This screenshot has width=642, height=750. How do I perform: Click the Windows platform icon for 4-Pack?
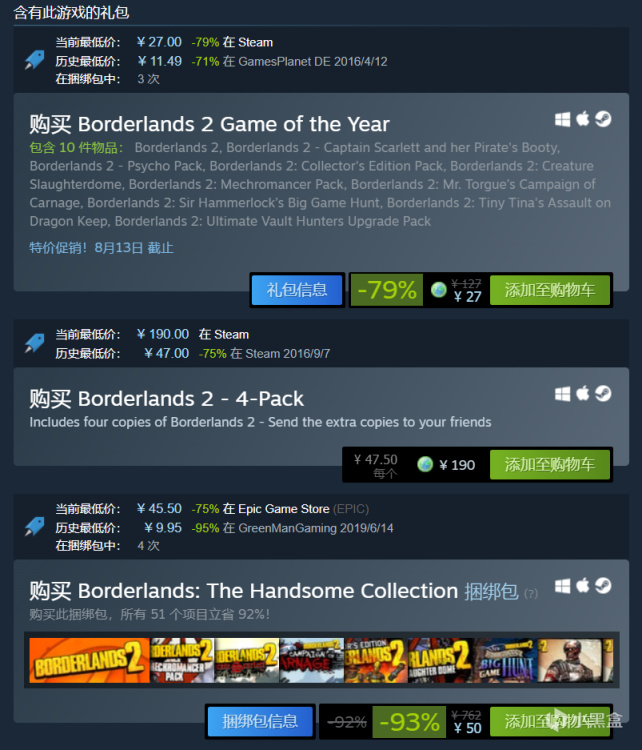tap(563, 394)
